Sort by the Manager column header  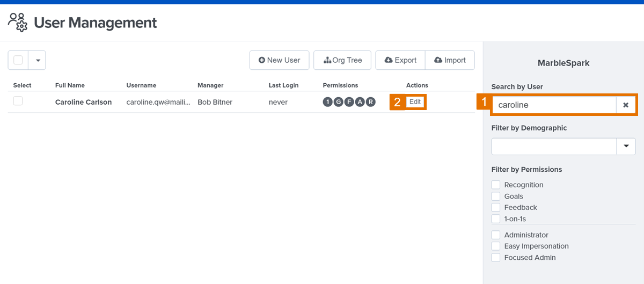pos(210,85)
